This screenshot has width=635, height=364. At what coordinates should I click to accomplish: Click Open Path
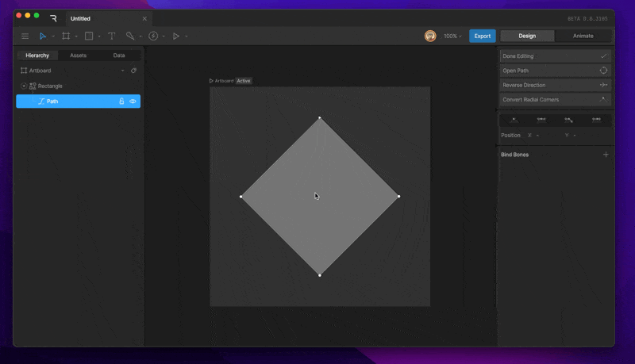point(555,71)
